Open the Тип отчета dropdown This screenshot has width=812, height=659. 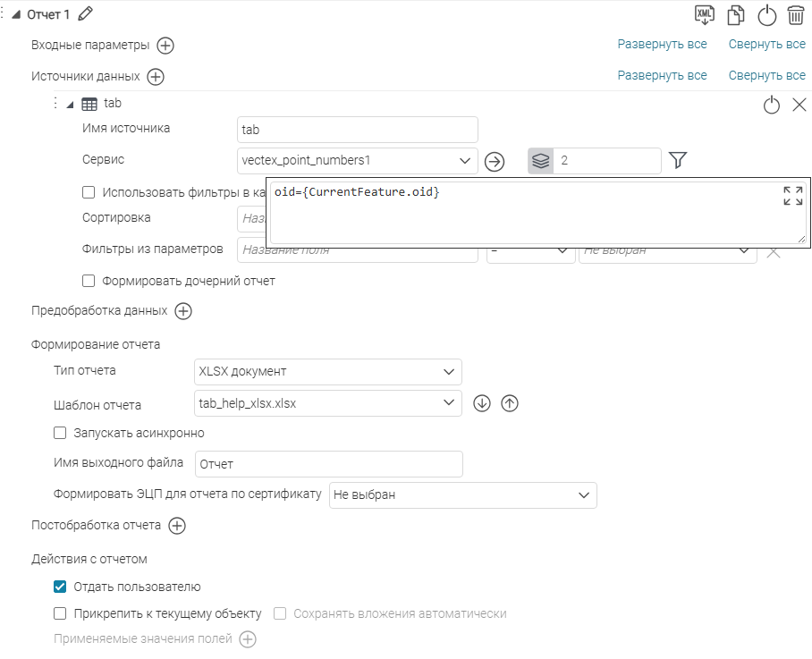[x=327, y=371]
